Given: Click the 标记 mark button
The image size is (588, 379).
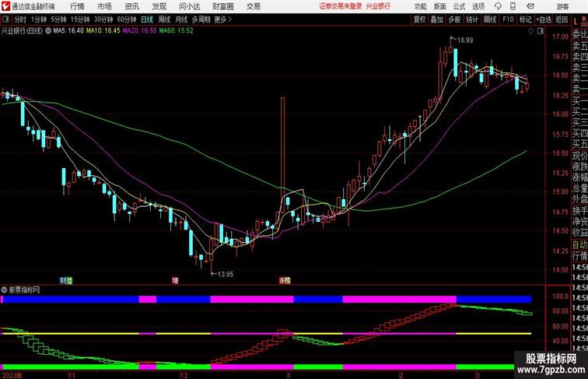Looking at the screenshot, I should pos(525,19).
